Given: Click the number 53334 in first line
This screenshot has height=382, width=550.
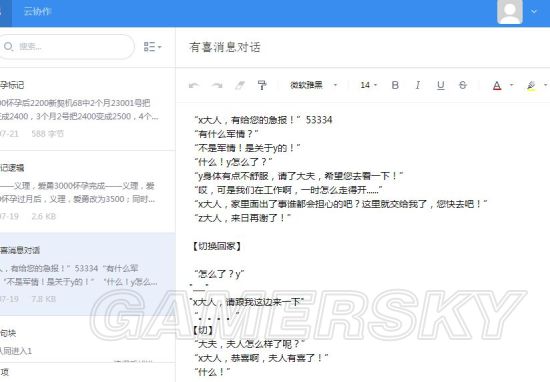Looking at the screenshot, I should [x=319, y=120].
